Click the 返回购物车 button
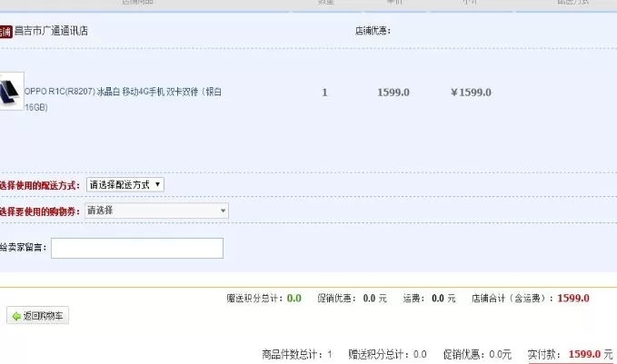 click(x=38, y=316)
